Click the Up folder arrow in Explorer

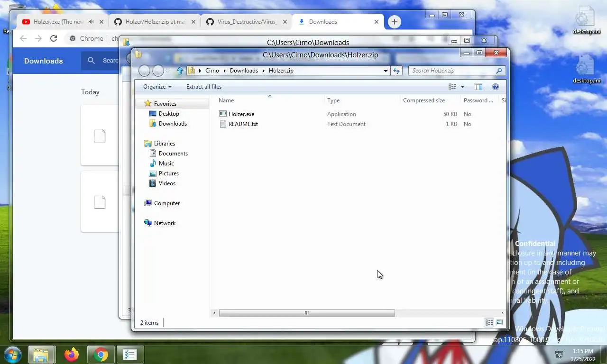pyautogui.click(x=180, y=71)
